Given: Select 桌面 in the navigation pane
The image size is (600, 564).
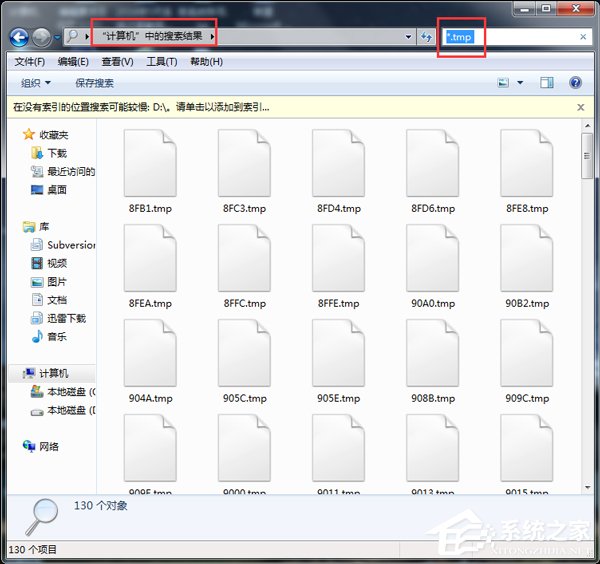Looking at the screenshot, I should point(56,189).
